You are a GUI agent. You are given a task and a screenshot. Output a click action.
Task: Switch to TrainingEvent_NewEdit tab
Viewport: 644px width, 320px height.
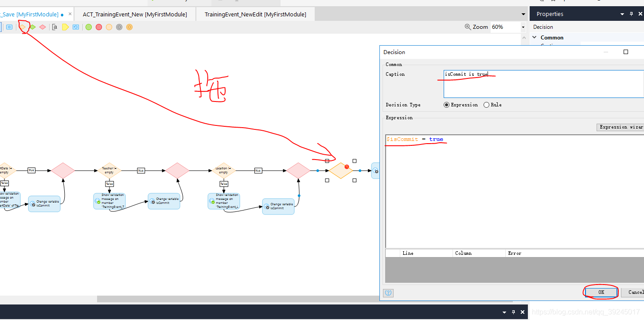255,15
